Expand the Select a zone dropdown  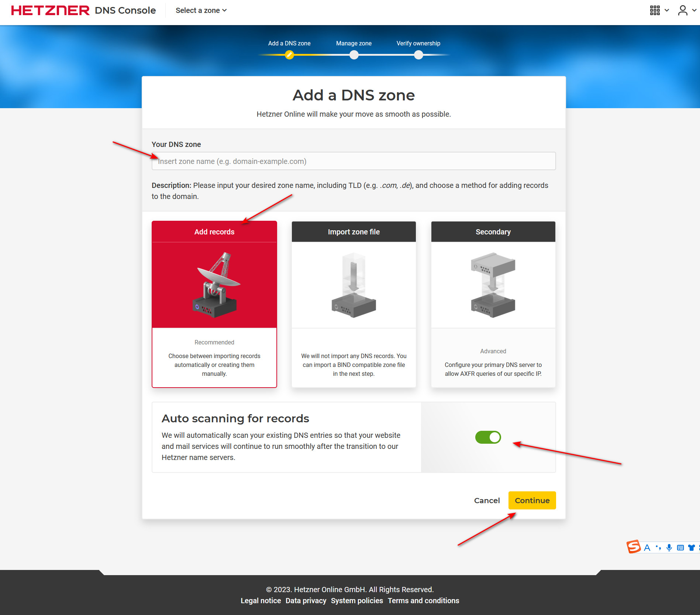click(201, 10)
